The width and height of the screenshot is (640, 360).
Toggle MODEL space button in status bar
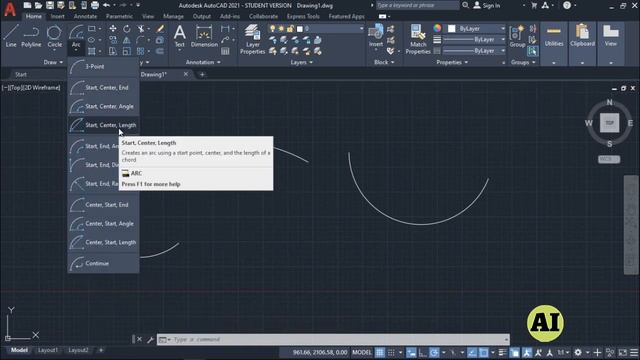pos(362,352)
